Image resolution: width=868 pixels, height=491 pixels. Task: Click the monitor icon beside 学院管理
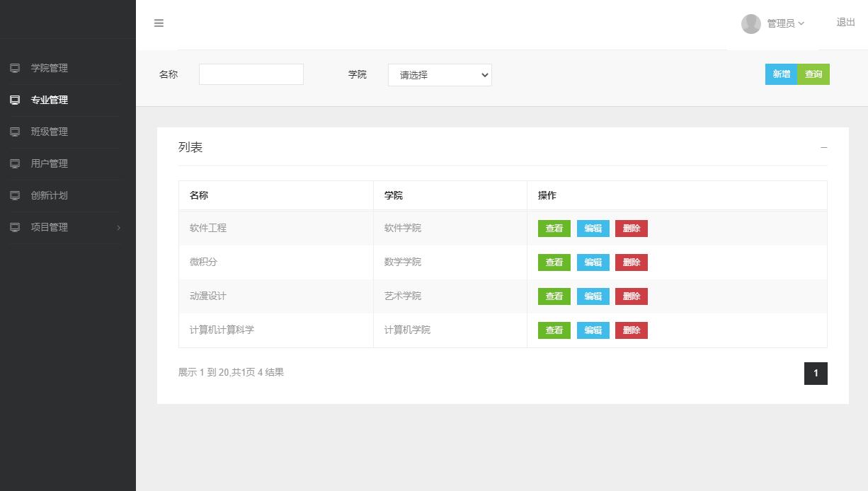click(13, 68)
